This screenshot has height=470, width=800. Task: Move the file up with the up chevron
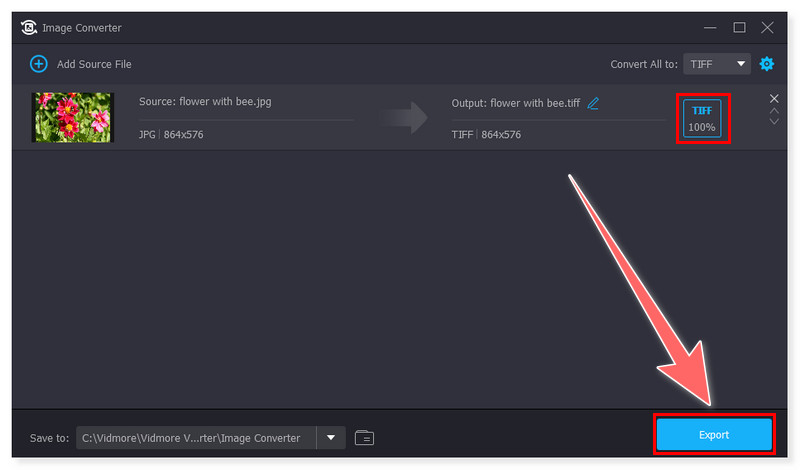tap(774, 110)
